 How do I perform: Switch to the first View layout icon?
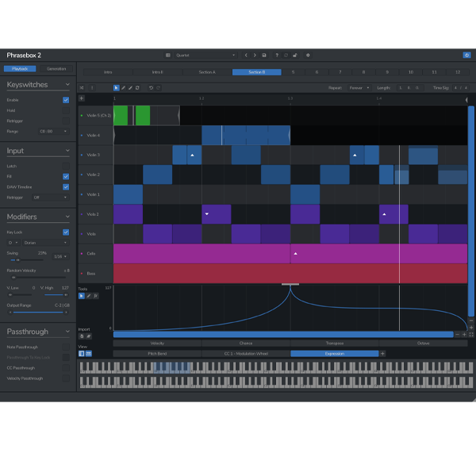click(82, 354)
